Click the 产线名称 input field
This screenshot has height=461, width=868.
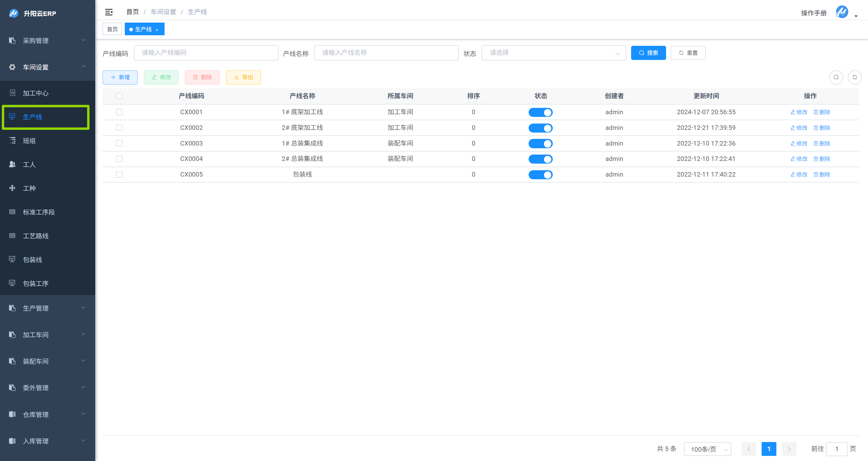pos(386,53)
